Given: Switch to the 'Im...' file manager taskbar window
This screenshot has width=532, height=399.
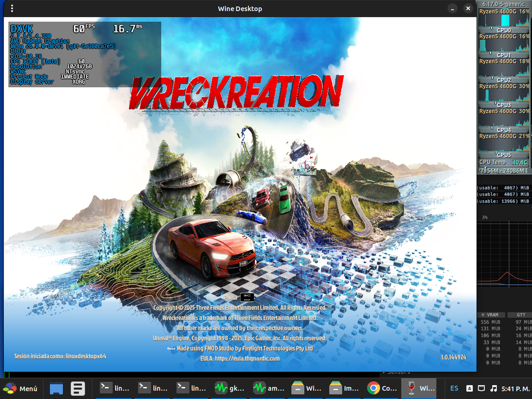Looking at the screenshot, I should coord(344,388).
